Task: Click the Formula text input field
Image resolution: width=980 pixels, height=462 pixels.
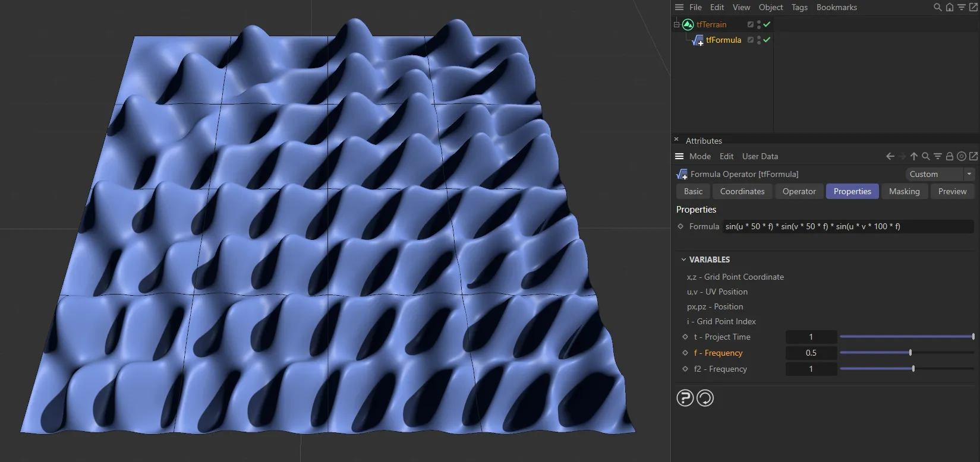Action: 847,226
